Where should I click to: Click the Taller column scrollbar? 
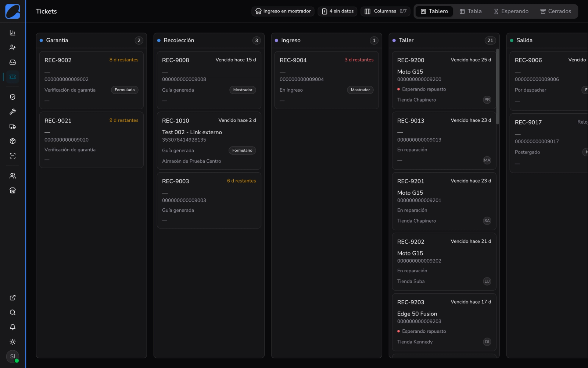click(498, 86)
